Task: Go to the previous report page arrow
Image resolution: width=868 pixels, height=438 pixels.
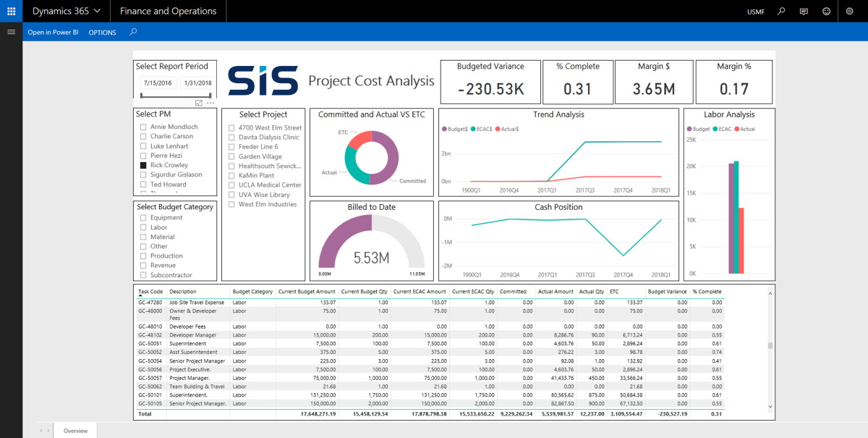Action: (x=41, y=431)
